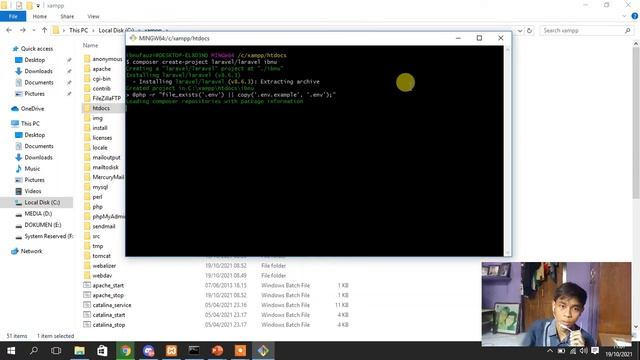Open Videos under This PC

click(33, 191)
